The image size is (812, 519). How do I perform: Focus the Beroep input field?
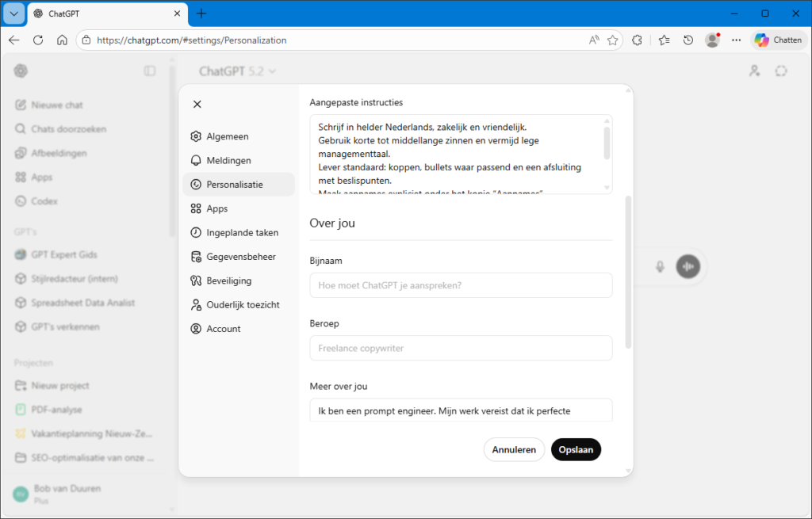pos(461,348)
